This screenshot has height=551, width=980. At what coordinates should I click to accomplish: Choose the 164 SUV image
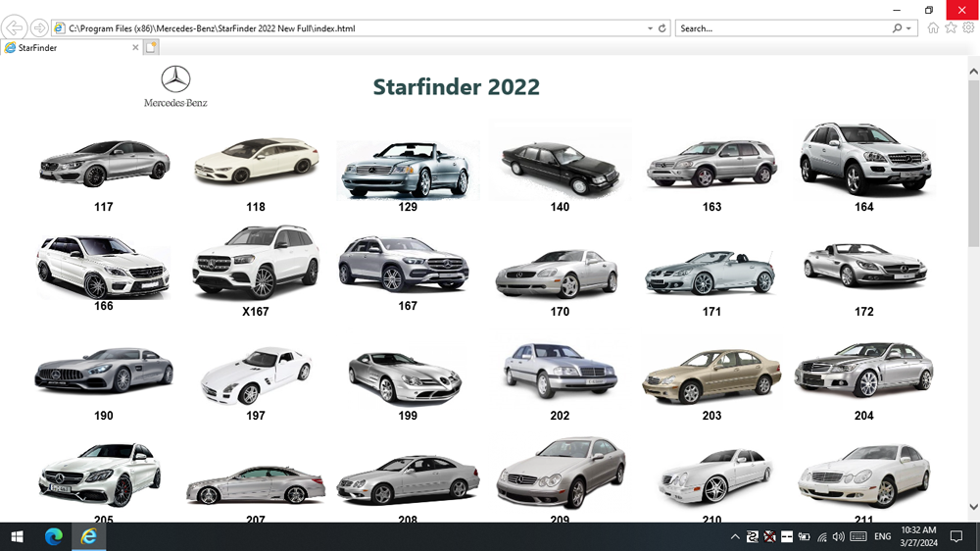[864, 158]
